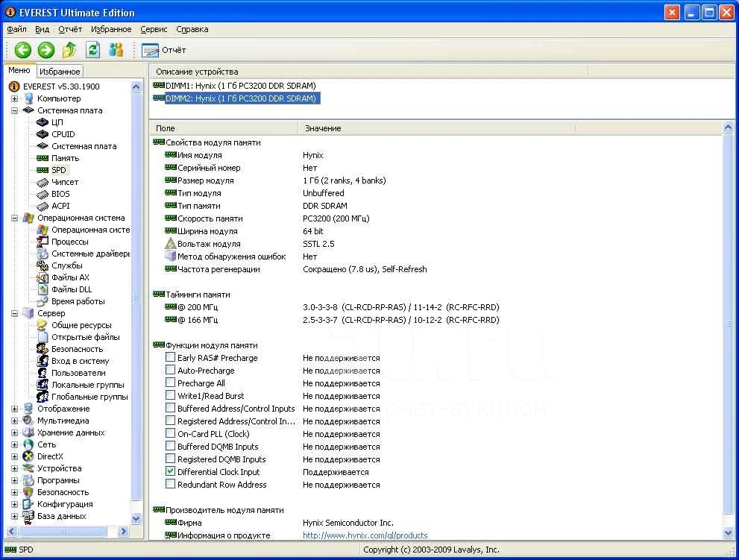The width and height of the screenshot is (739, 560).
Task: Click the Refresh toolbar icon
Action: click(92, 50)
